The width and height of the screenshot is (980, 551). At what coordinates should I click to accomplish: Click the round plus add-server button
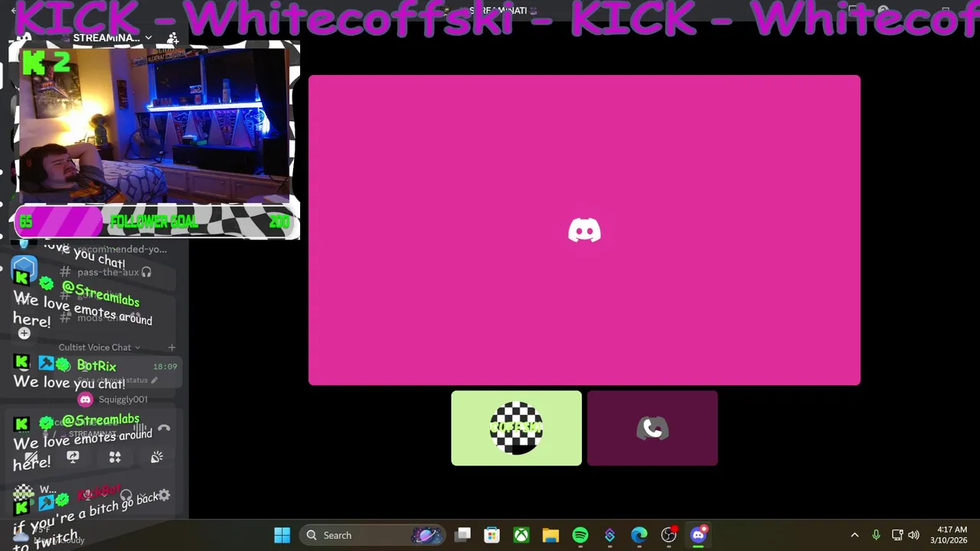(24, 333)
